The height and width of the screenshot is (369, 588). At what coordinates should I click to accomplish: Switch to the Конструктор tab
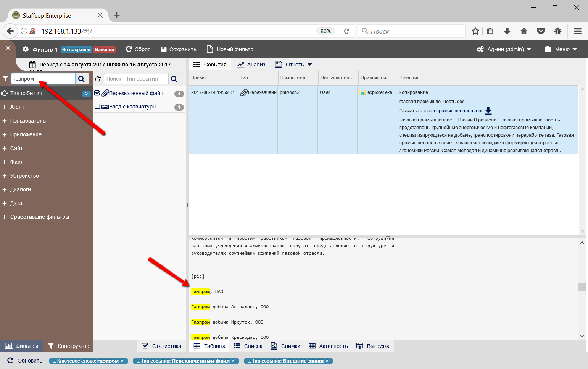tap(69, 346)
